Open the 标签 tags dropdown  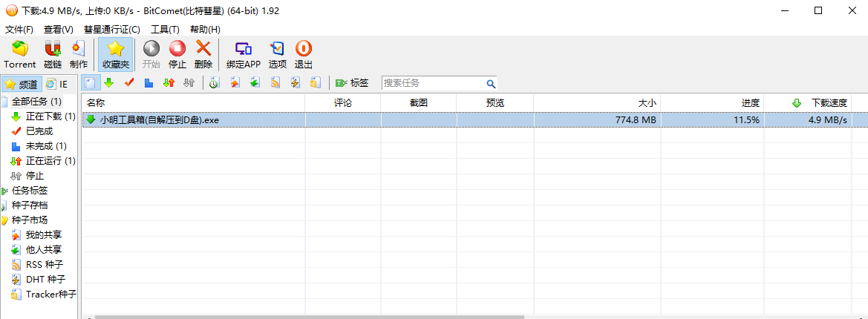(x=352, y=83)
